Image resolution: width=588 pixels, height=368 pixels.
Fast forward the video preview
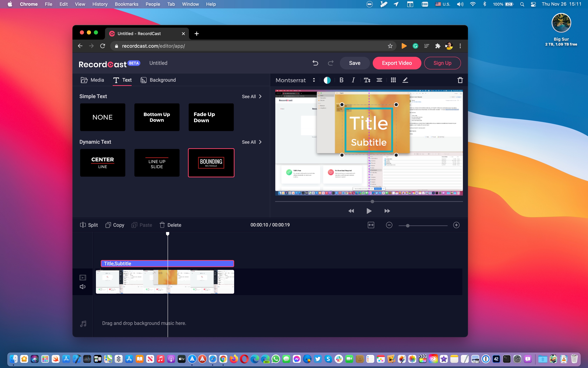pos(387,211)
